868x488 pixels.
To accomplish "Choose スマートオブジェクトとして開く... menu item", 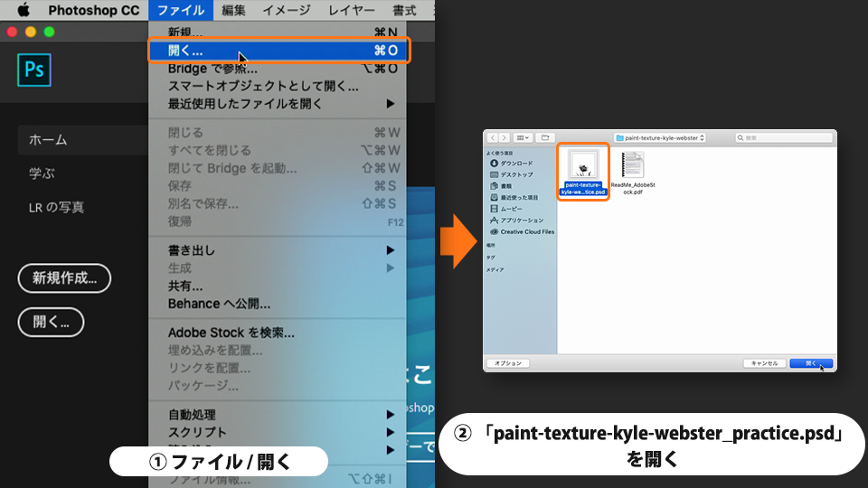I will coord(278,87).
